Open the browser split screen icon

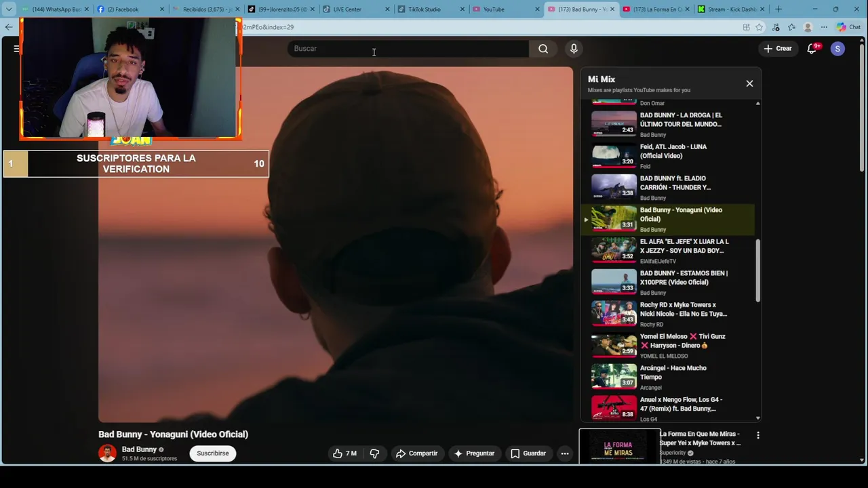tap(746, 27)
